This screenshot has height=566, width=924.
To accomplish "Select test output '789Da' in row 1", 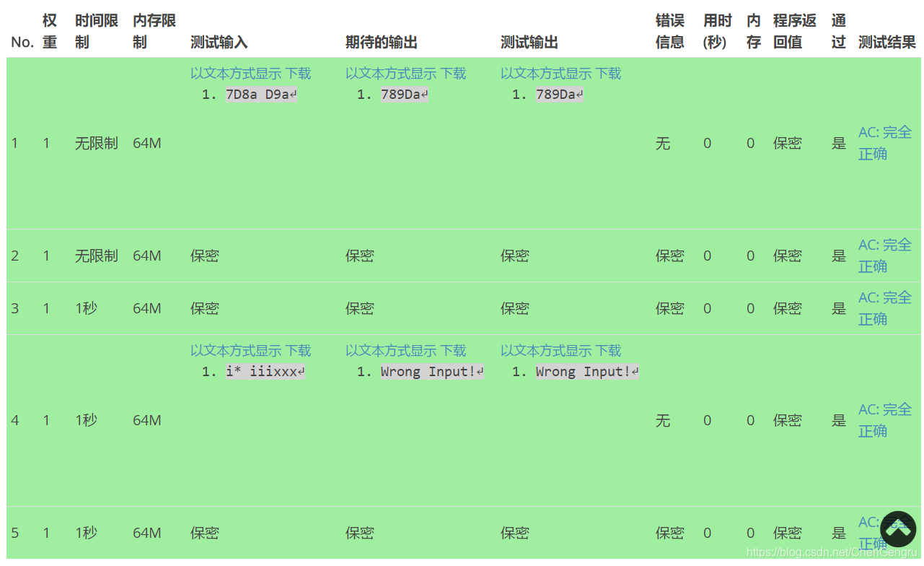I will [x=560, y=95].
